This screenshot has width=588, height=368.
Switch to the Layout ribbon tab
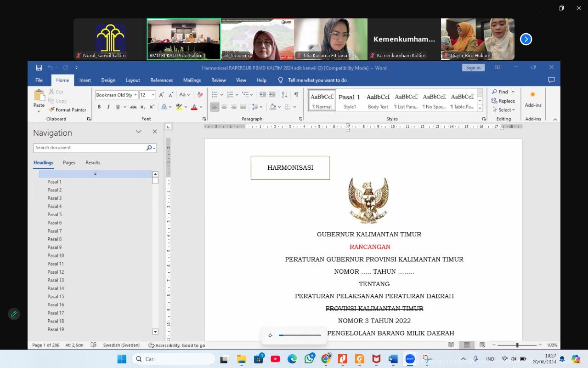[133, 80]
